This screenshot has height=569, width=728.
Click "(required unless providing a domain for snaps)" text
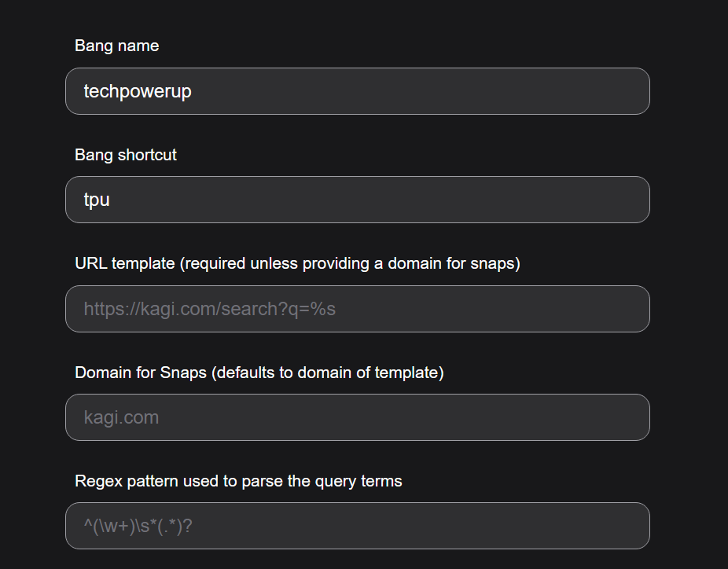coord(350,263)
